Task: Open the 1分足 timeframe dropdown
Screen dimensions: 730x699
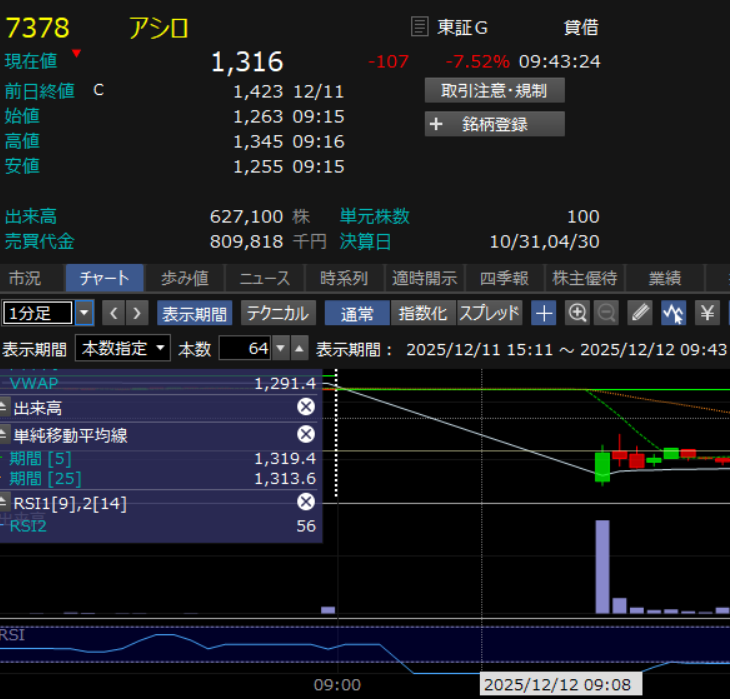Action: pos(84,313)
